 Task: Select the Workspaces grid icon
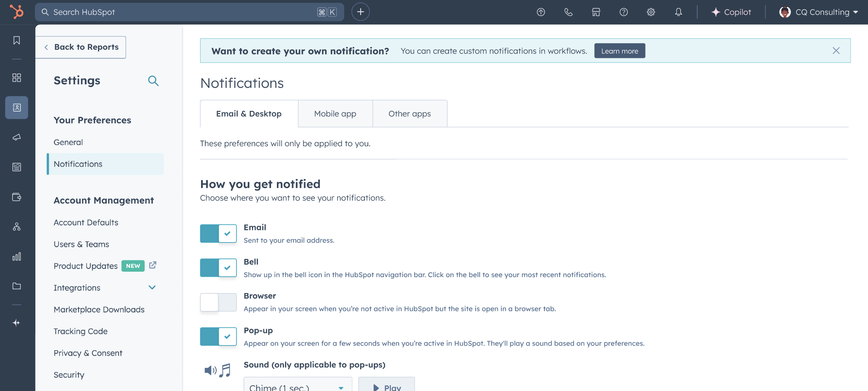(x=16, y=77)
